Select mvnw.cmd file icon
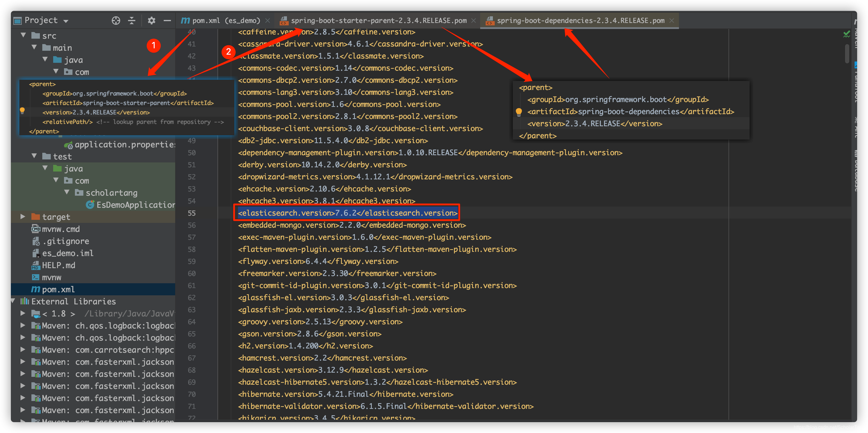This screenshot has height=433, width=868. point(35,229)
